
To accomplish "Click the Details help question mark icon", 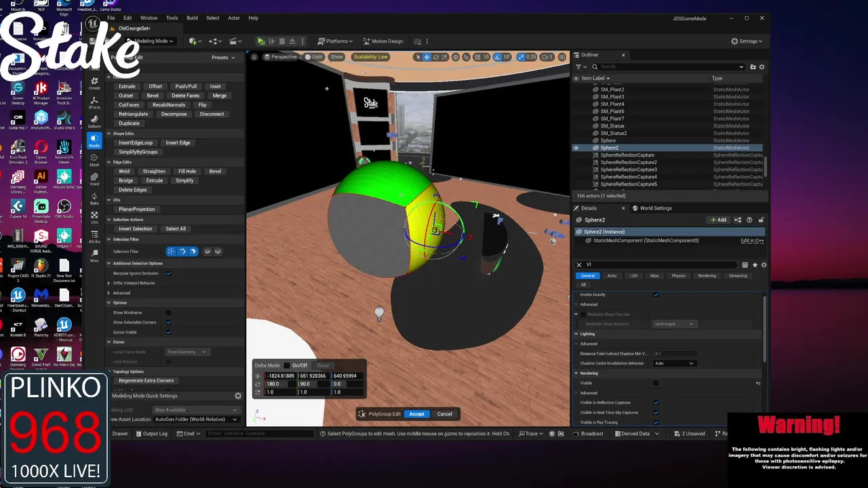I will click(x=749, y=220).
